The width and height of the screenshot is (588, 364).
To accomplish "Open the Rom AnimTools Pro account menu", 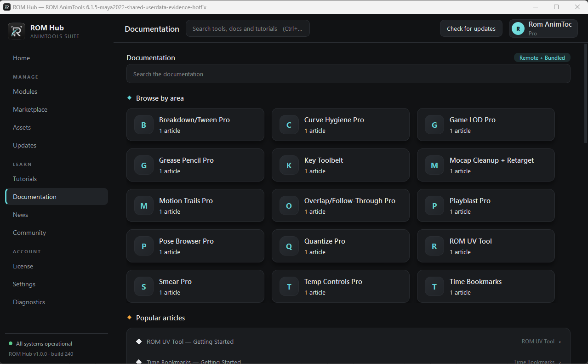I will [543, 28].
